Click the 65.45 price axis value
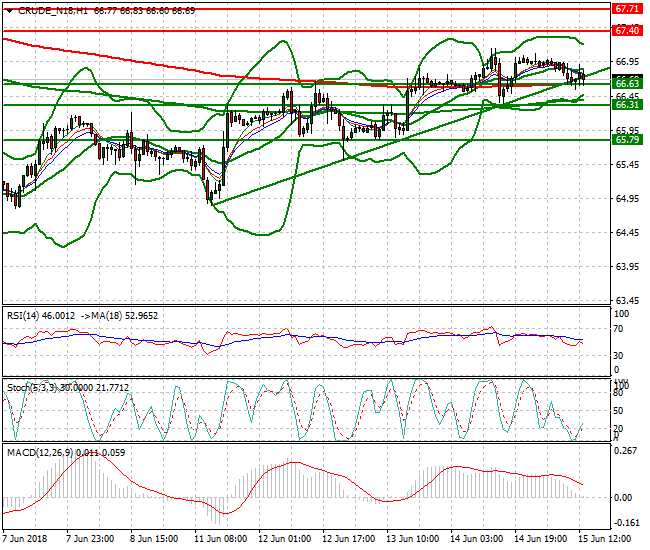The width and height of the screenshot is (650, 550). [x=627, y=165]
